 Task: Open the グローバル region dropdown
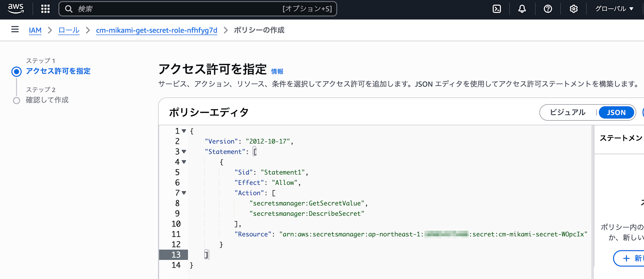click(614, 9)
